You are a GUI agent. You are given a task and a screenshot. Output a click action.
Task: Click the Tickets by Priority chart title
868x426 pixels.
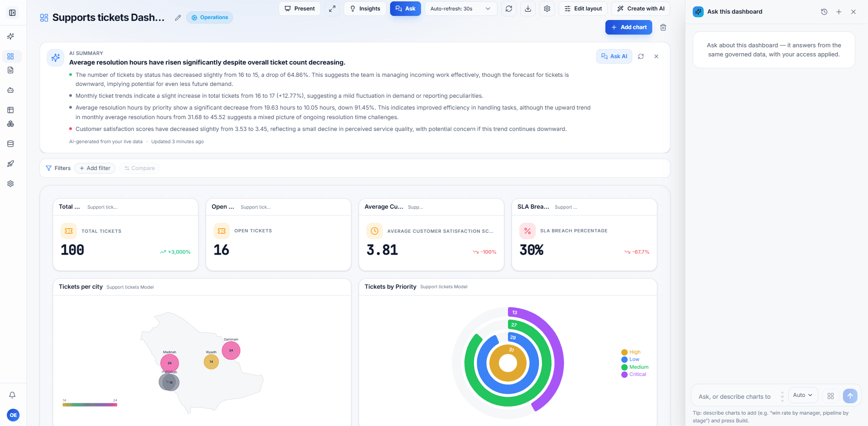coord(391,287)
